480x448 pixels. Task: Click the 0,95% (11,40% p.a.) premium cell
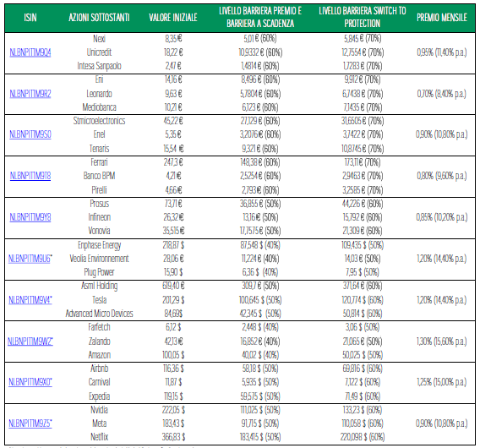(442, 52)
